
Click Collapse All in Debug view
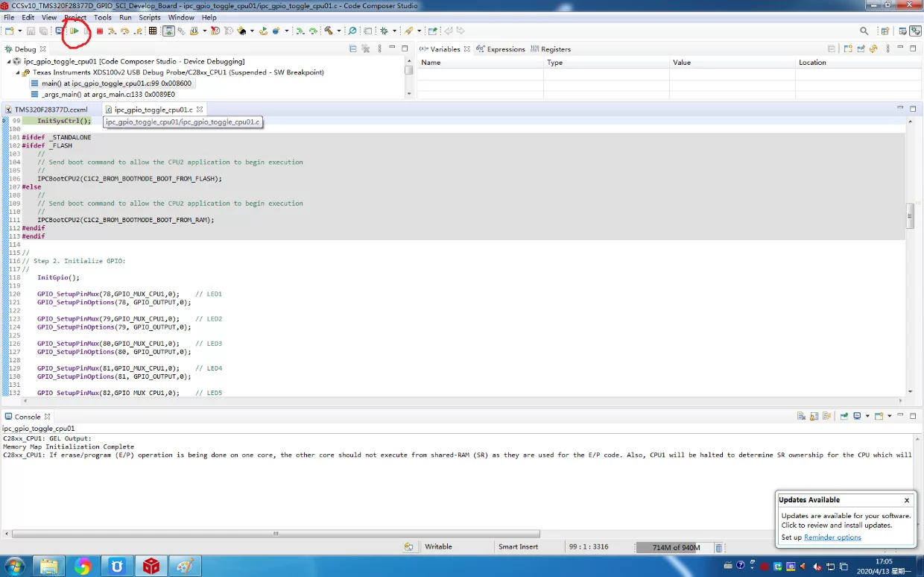[352, 48]
